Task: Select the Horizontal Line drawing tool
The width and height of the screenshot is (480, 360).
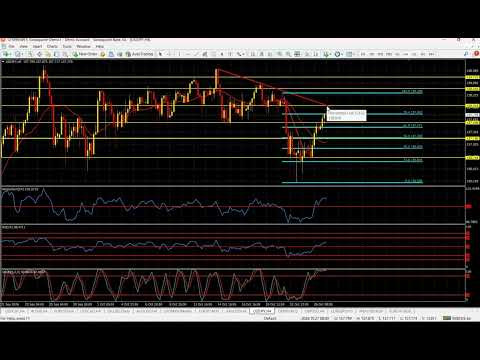Action: coord(188,54)
